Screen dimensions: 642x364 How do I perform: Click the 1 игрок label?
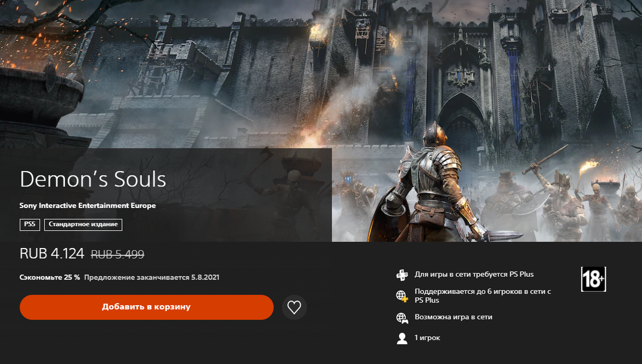coord(427,338)
